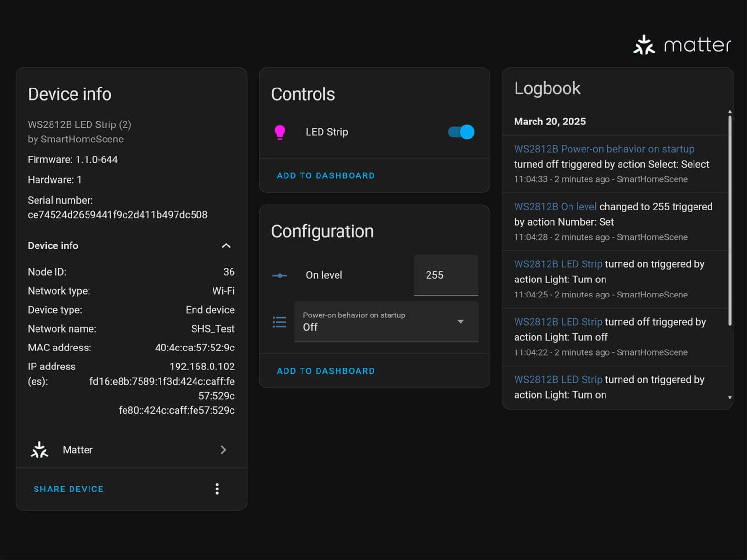Click the power-on behavior list icon
The width and height of the screenshot is (747, 560).
[280, 322]
